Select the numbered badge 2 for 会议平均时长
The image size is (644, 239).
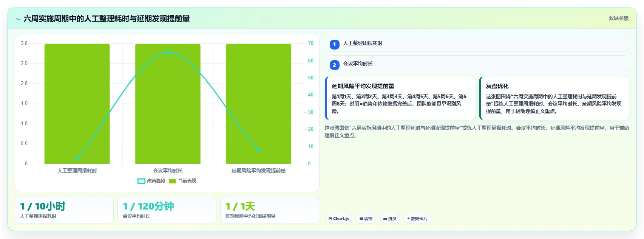334,65
